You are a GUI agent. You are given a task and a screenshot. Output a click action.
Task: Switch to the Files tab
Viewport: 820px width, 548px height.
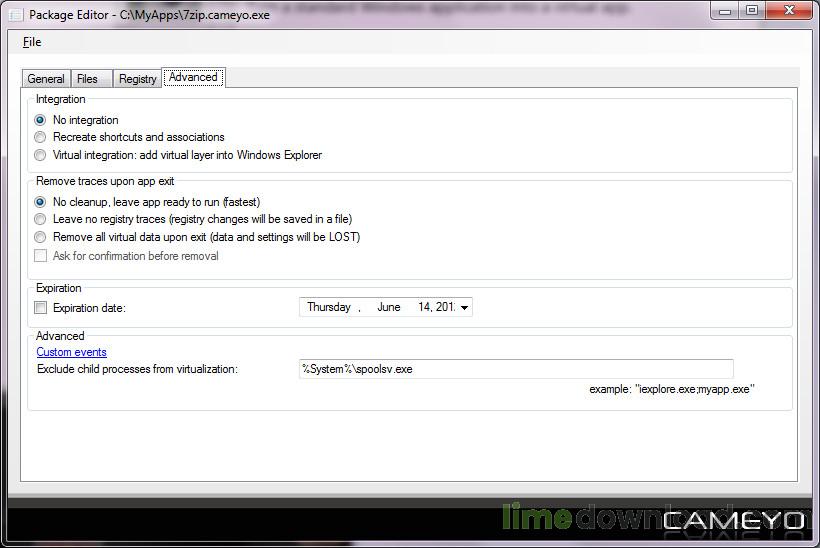tap(87, 79)
